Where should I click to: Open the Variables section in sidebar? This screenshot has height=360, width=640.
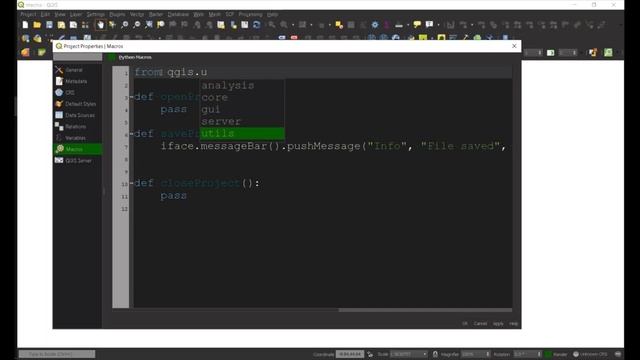point(77,138)
